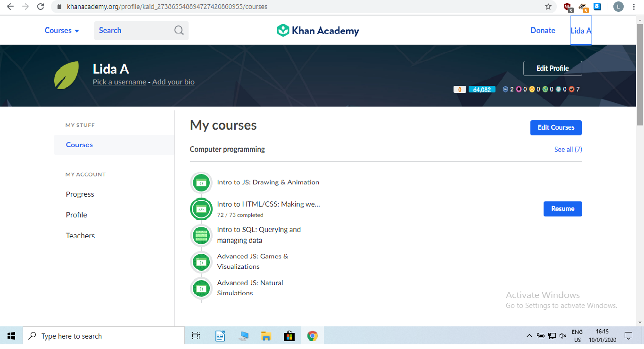
Task: Open the Chrome three-dot menu
Action: [634, 7]
